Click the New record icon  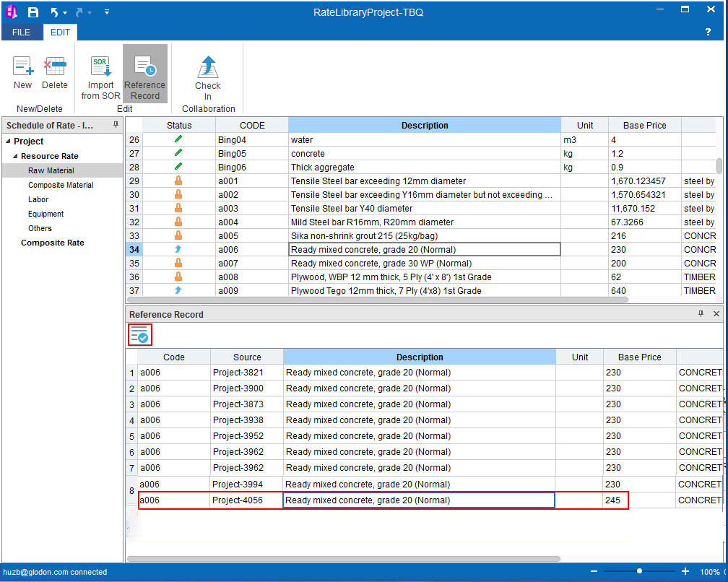(23, 67)
